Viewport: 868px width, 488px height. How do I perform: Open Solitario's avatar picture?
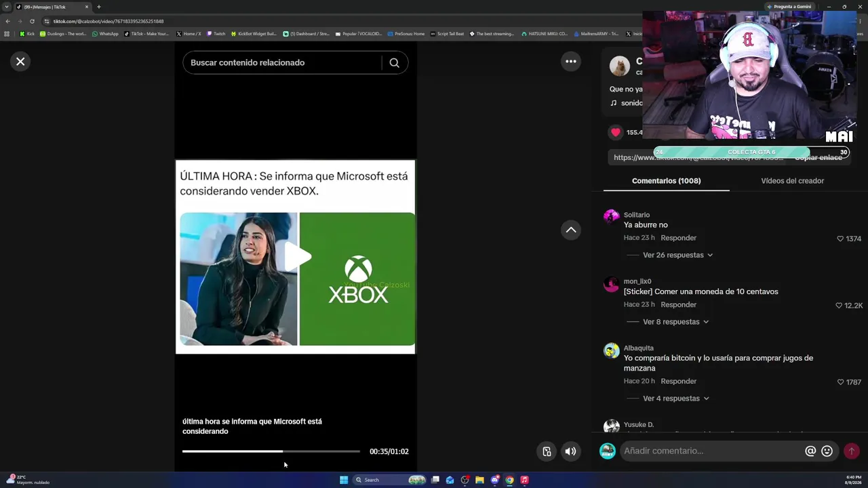coord(611,216)
